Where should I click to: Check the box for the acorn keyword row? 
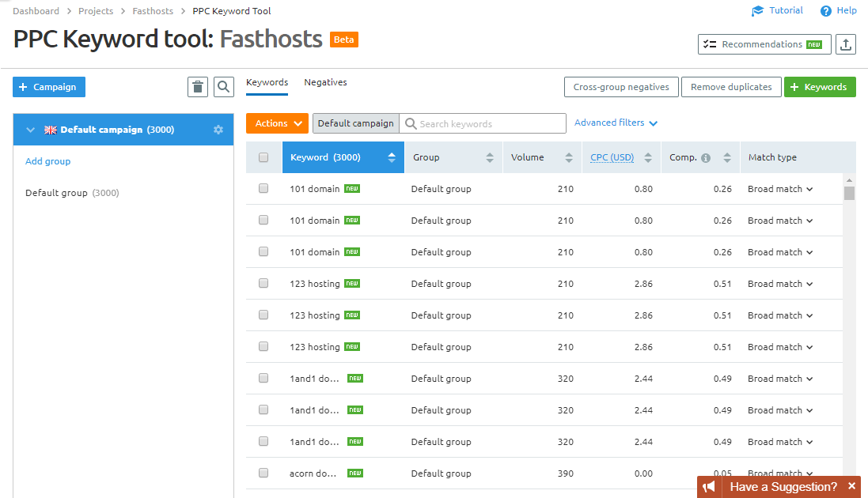tap(263, 473)
